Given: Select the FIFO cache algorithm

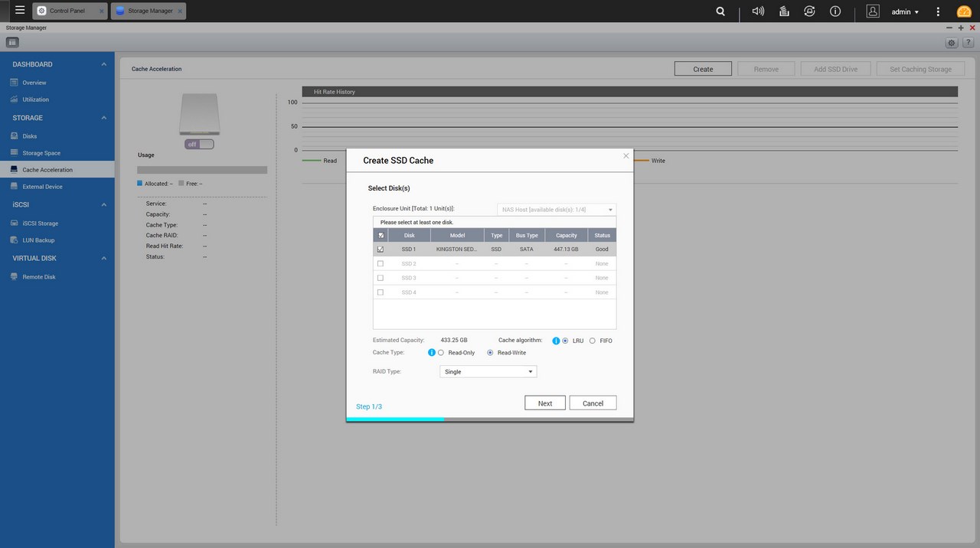Looking at the screenshot, I should pos(593,341).
